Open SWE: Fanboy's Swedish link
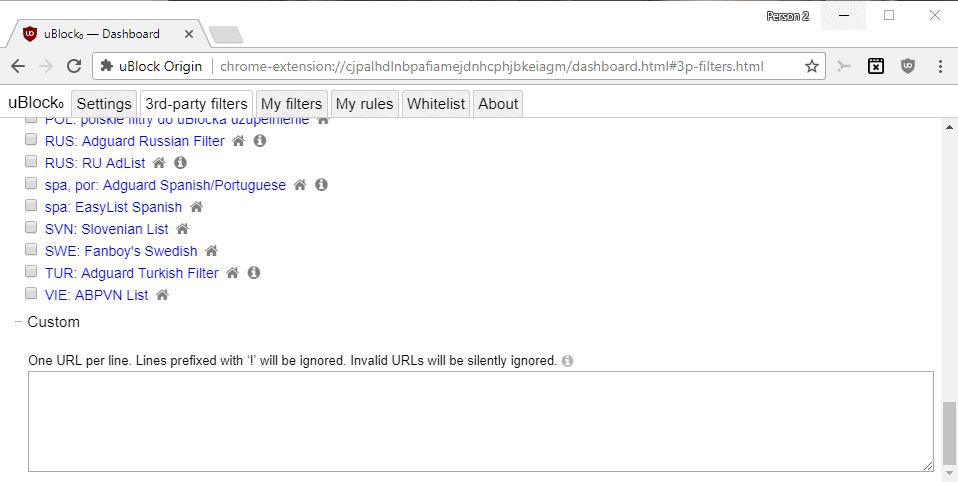The image size is (958, 482). 121,251
